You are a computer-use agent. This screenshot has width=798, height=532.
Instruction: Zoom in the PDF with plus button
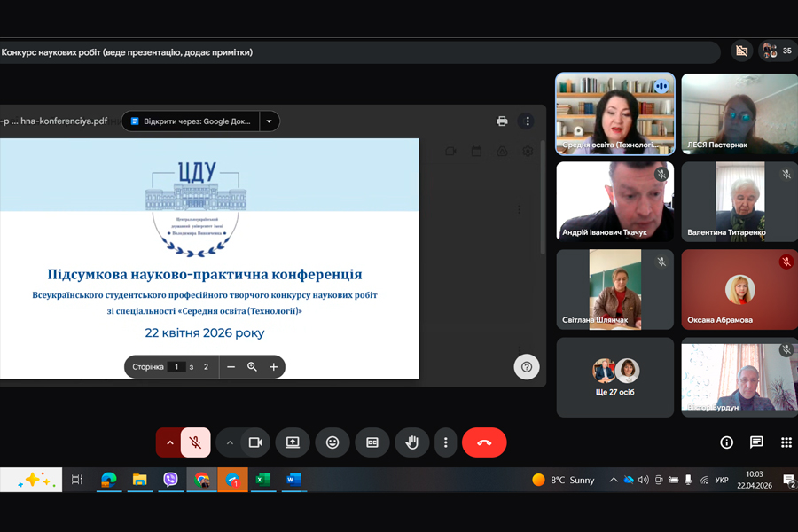[x=274, y=366]
